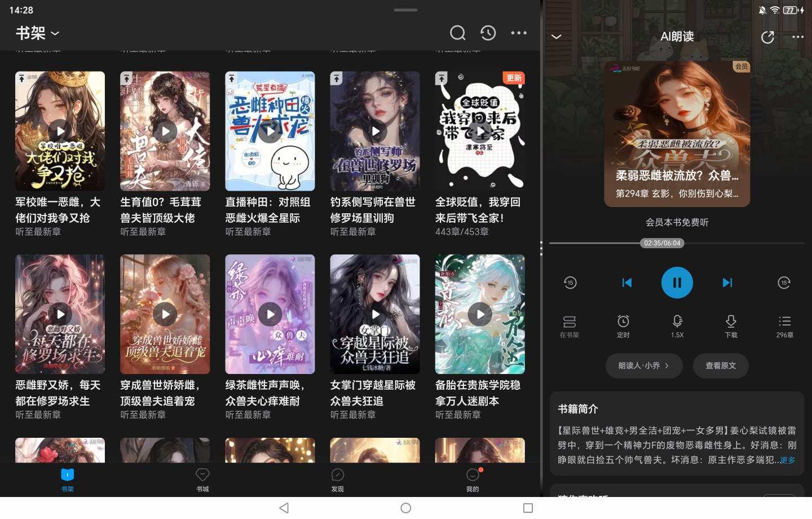Open the 定时 sleep timer
The height and width of the screenshot is (519, 812).
[x=623, y=326]
